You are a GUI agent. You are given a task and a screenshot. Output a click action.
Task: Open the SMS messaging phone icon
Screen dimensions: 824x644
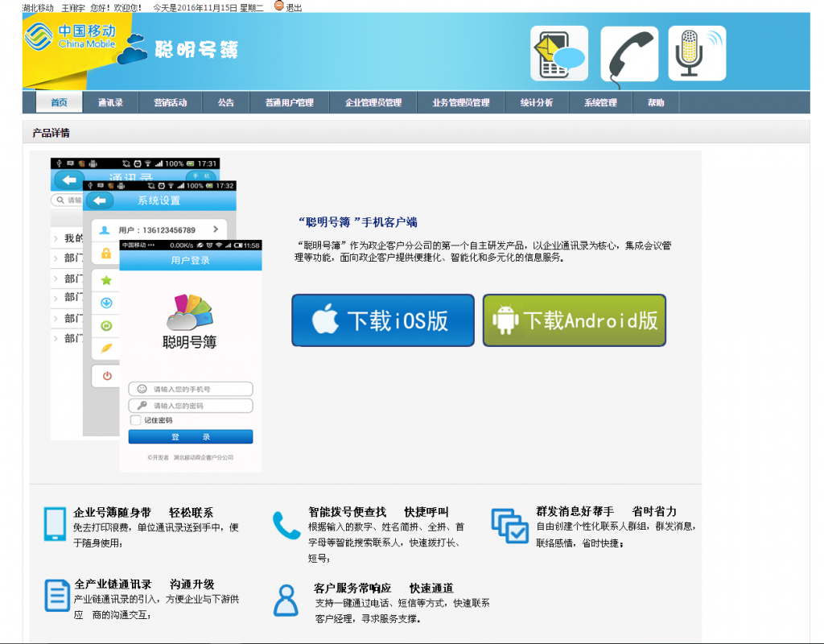(559, 54)
